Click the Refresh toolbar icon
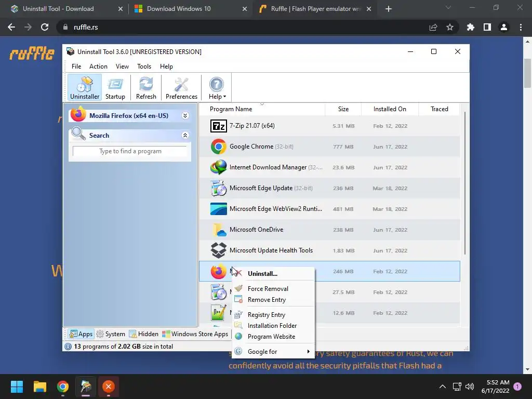 [x=146, y=87]
